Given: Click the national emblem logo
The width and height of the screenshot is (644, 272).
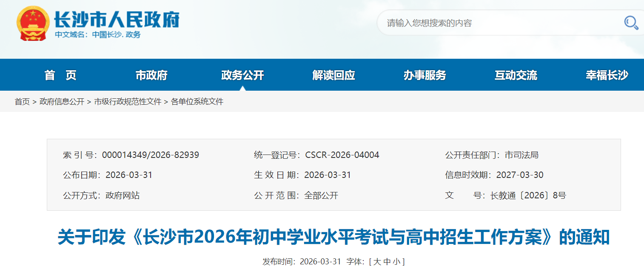Looking at the screenshot, I should 33,23.
